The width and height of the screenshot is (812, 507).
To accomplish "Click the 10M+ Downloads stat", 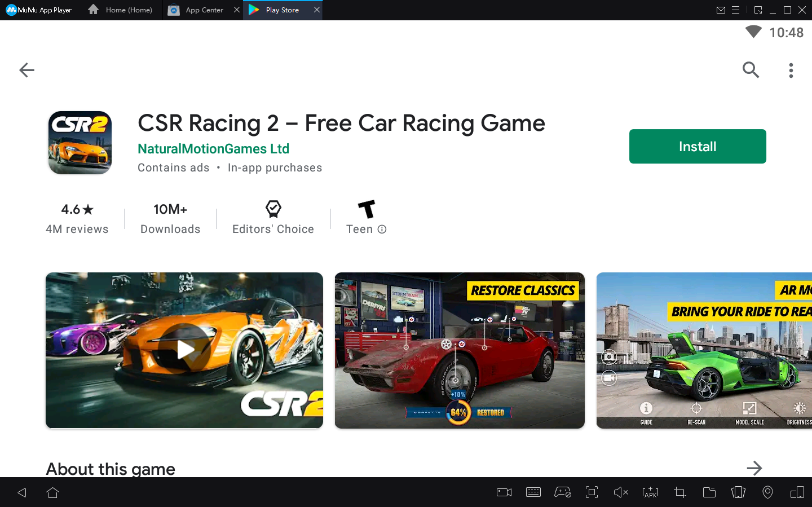I will (x=170, y=218).
